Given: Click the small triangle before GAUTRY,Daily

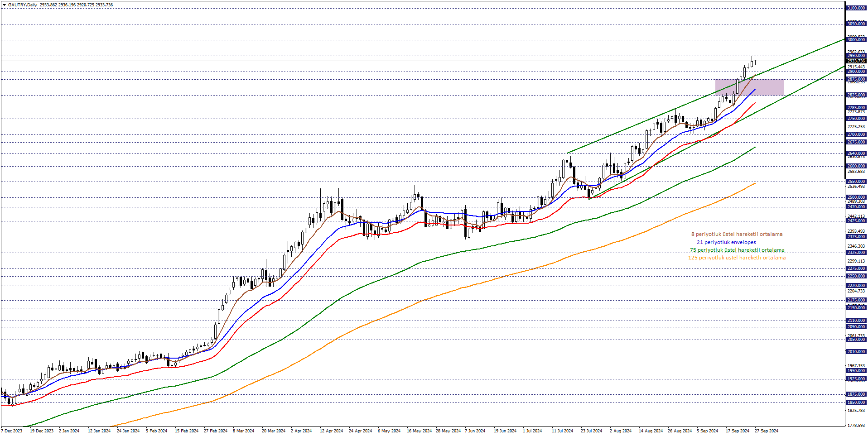Looking at the screenshot, I should click(x=5, y=5).
